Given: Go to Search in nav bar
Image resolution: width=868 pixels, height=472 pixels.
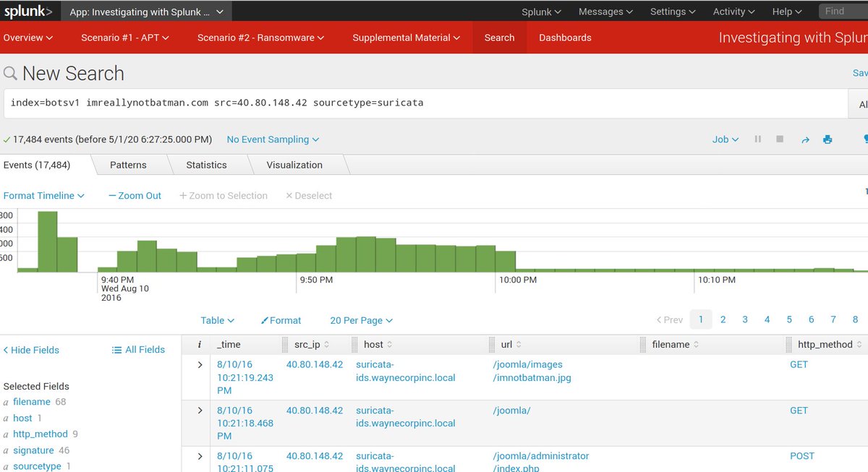Looking at the screenshot, I should click(499, 38).
